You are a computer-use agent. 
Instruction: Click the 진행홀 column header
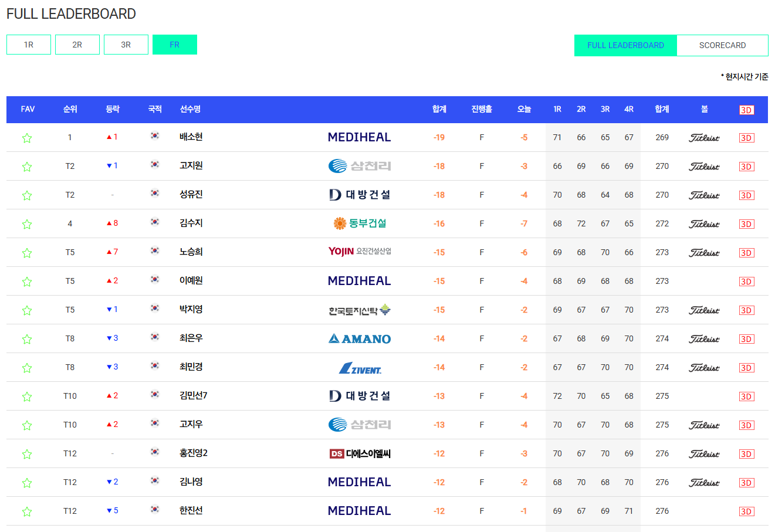pos(482,109)
